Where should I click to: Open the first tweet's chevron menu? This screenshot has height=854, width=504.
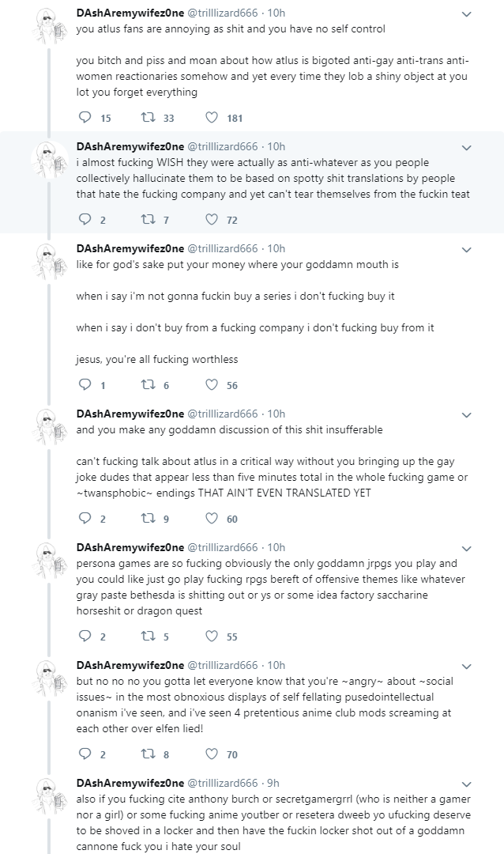[x=466, y=14]
